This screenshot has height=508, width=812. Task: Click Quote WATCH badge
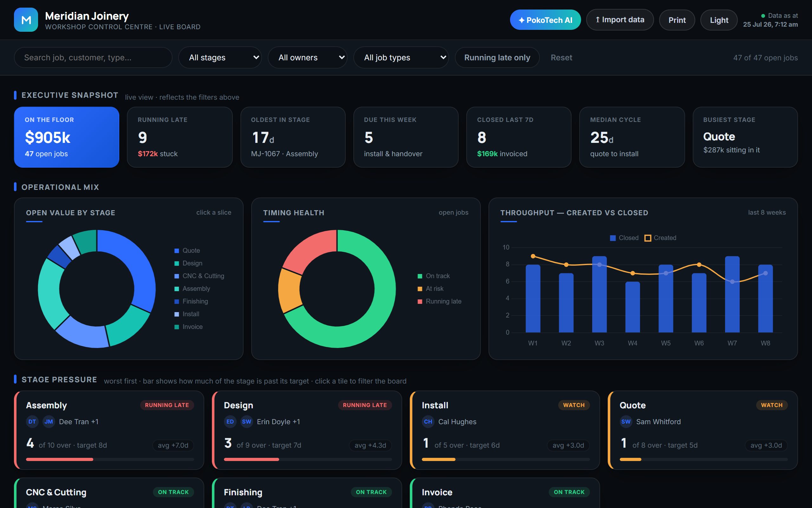tap(772, 405)
